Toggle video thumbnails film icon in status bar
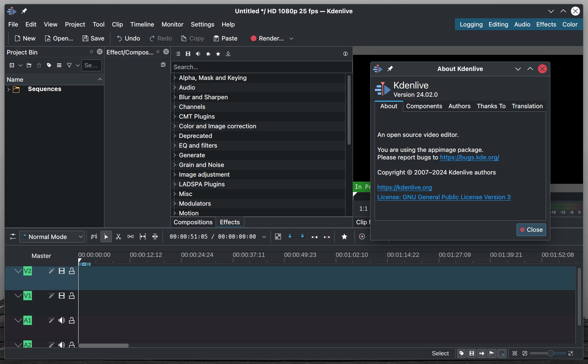Image resolution: width=588 pixels, height=364 pixels. (472, 353)
